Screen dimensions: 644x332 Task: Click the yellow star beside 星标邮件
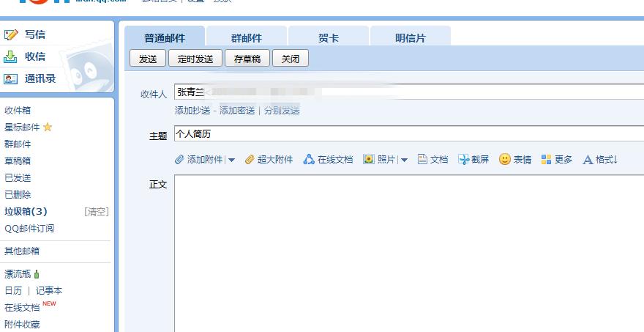[48, 127]
